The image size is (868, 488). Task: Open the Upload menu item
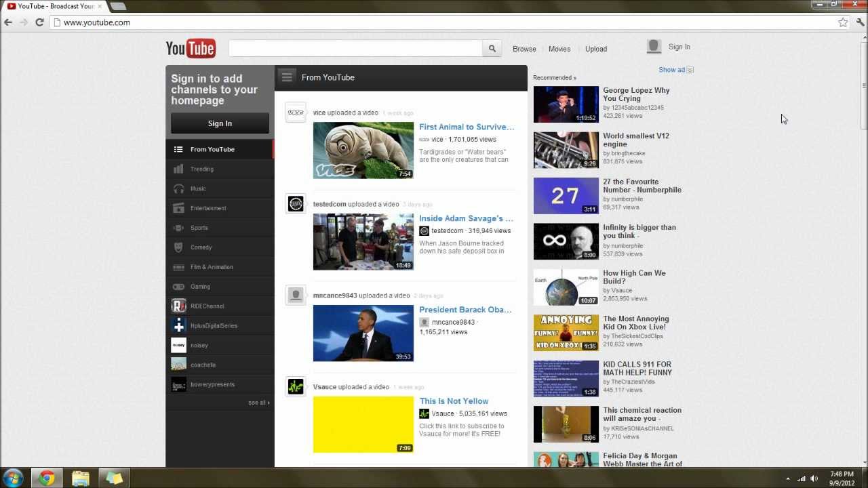[596, 49]
